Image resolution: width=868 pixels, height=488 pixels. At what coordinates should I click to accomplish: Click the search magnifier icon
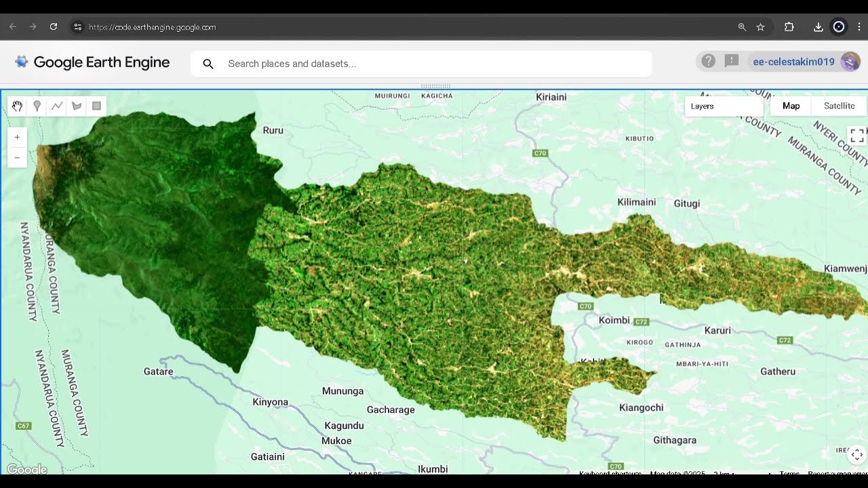click(208, 64)
